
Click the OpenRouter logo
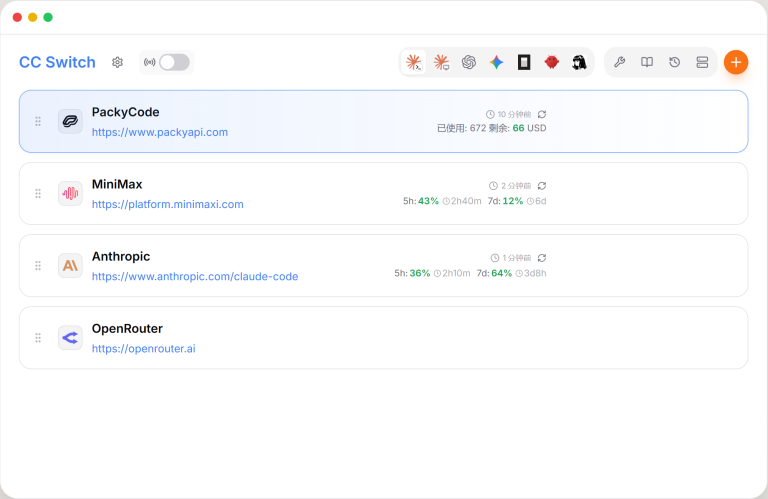[70, 337]
